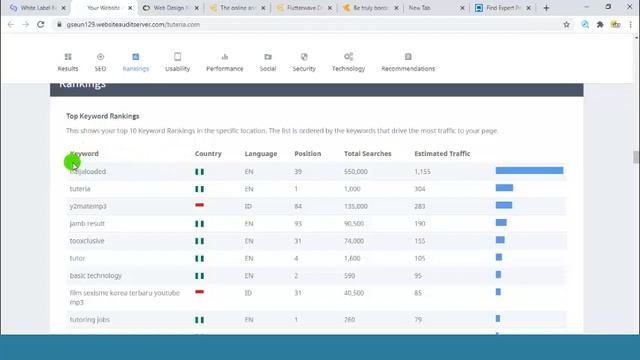Click the 550,000 total searches value
The image size is (640, 360).
(356, 171)
